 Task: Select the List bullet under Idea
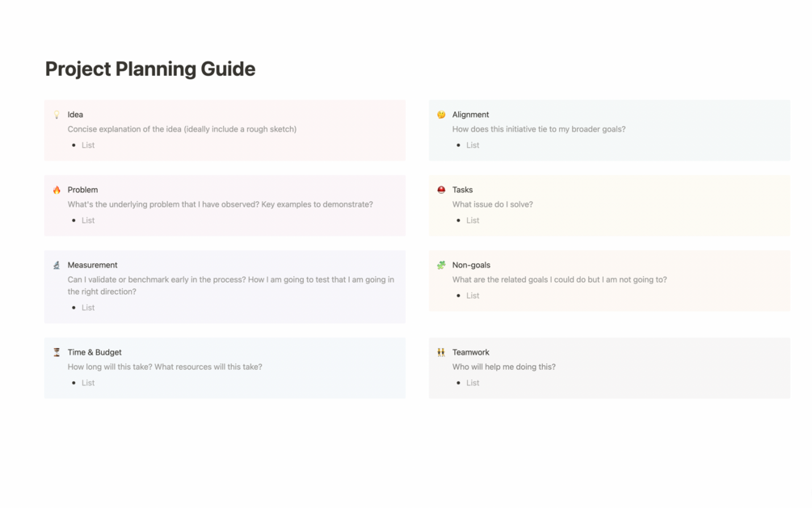pos(88,145)
